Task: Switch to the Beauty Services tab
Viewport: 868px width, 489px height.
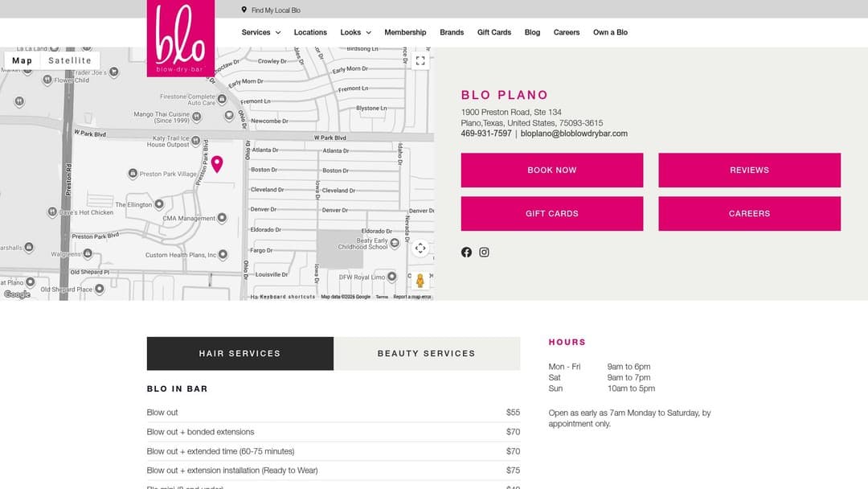Action: [427, 353]
